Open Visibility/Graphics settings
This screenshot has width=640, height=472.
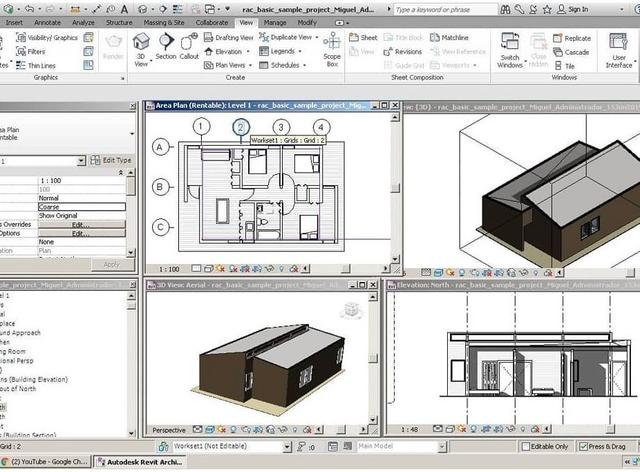click(47, 38)
